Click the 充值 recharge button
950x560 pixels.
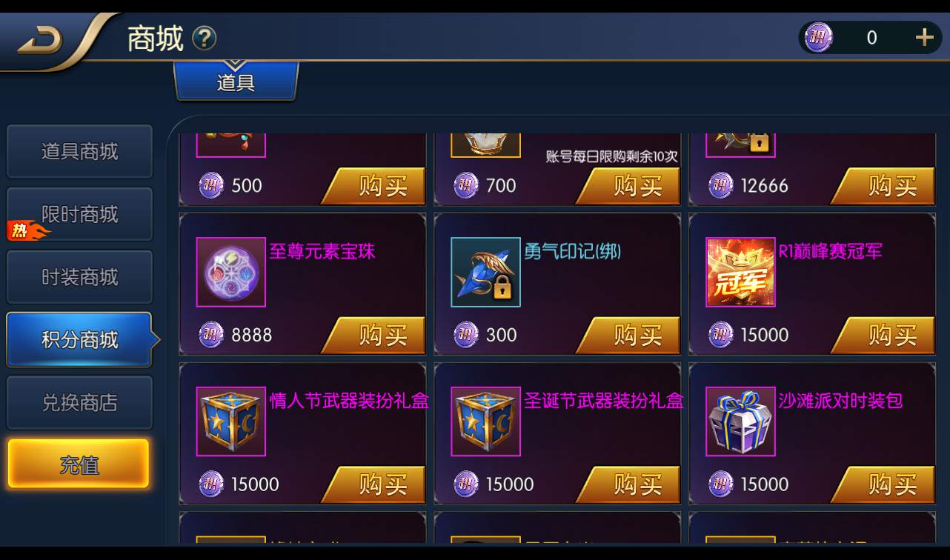[x=79, y=464]
